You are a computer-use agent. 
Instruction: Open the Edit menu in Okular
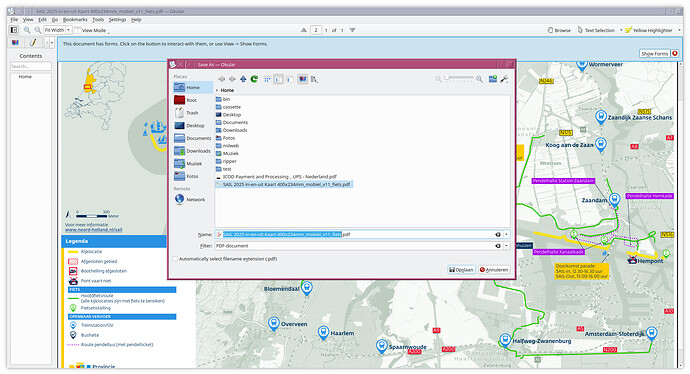click(42, 20)
